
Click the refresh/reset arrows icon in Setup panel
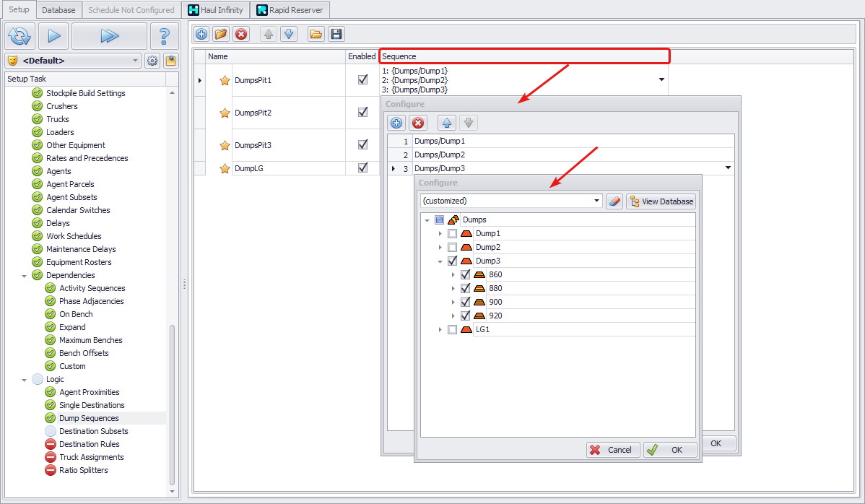(20, 36)
